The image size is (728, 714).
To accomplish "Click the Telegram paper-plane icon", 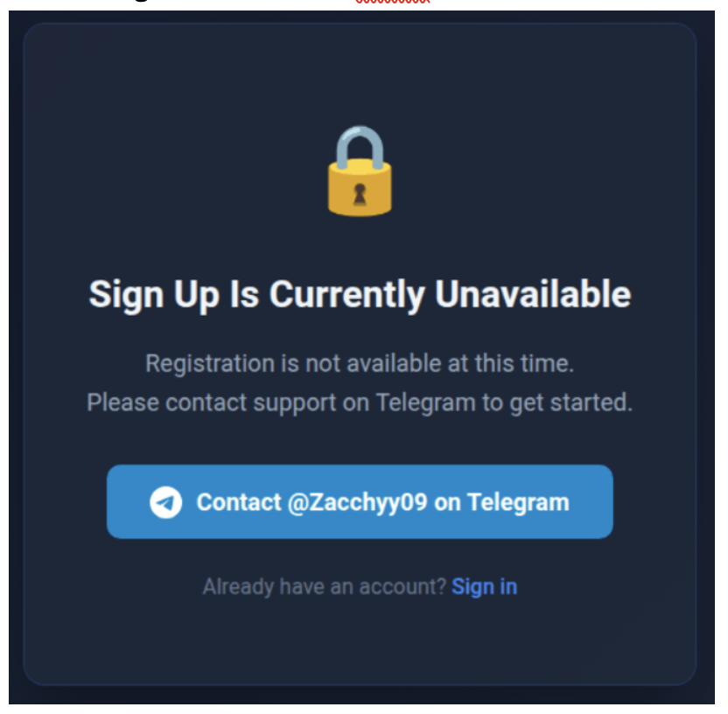I will coord(165,502).
